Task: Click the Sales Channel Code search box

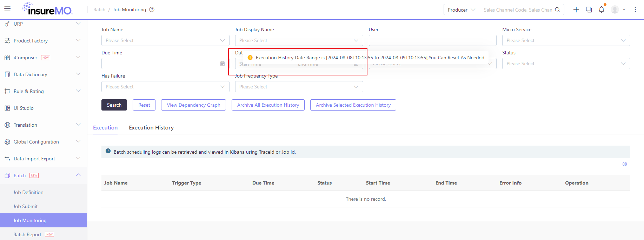Action: pos(517,10)
